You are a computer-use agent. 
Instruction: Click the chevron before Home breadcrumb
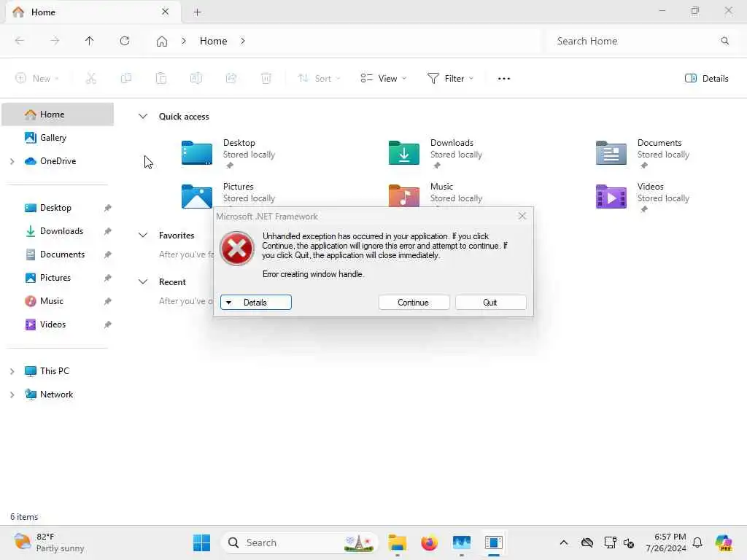click(184, 41)
